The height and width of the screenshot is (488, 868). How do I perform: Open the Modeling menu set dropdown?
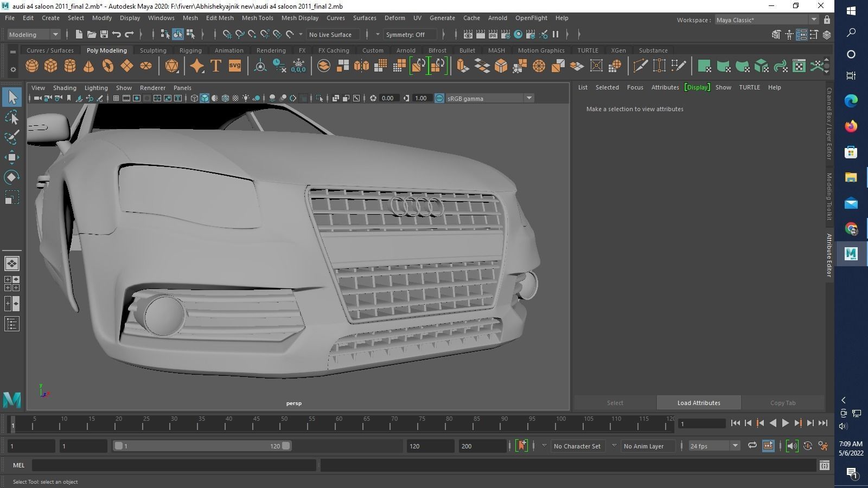click(x=34, y=35)
